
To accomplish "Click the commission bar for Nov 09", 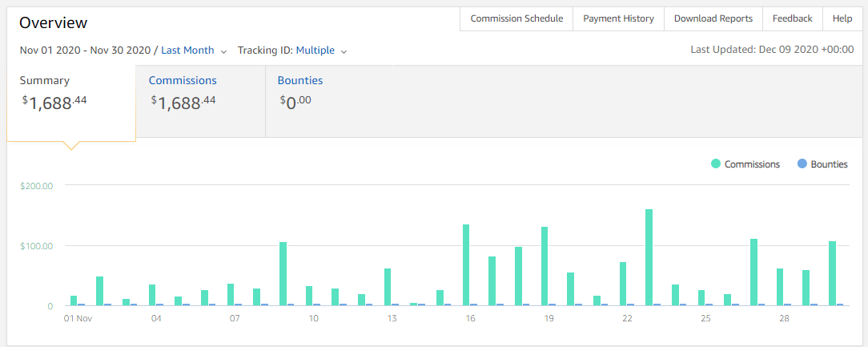I will click(x=283, y=273).
